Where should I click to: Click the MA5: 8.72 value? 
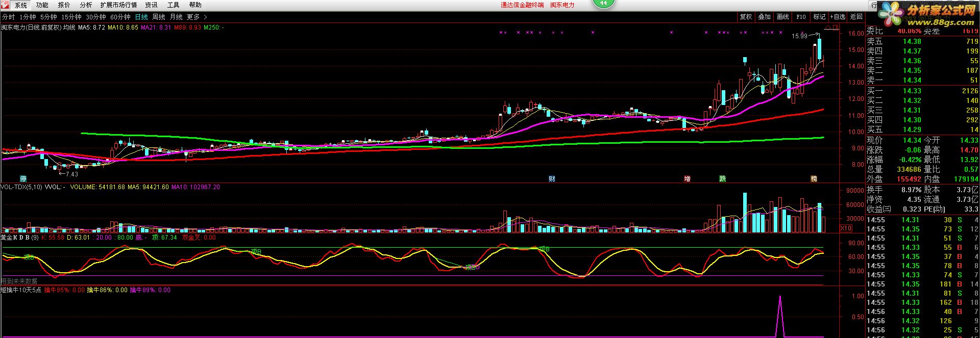[91, 28]
